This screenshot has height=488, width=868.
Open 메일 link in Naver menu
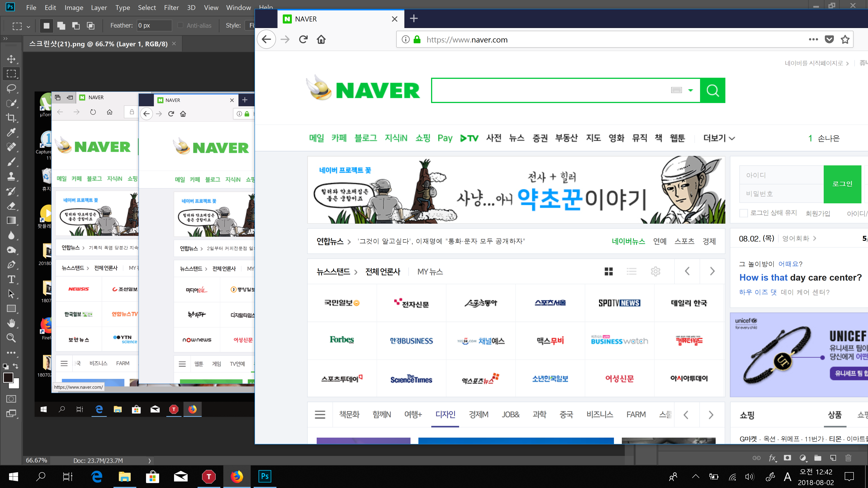[x=316, y=138]
